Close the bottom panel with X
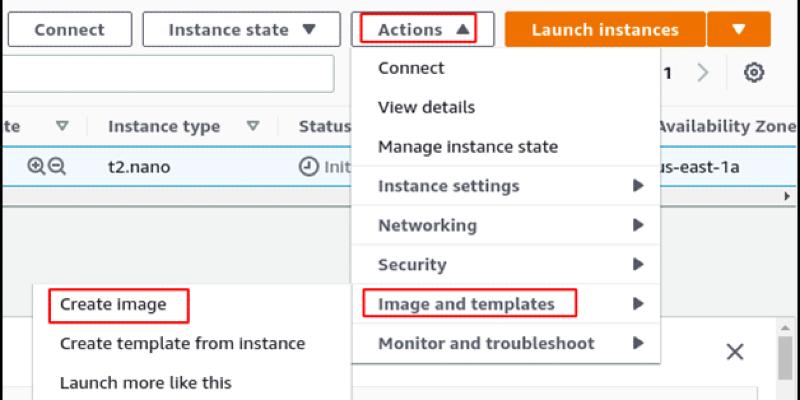The width and height of the screenshot is (800, 400). point(735,352)
